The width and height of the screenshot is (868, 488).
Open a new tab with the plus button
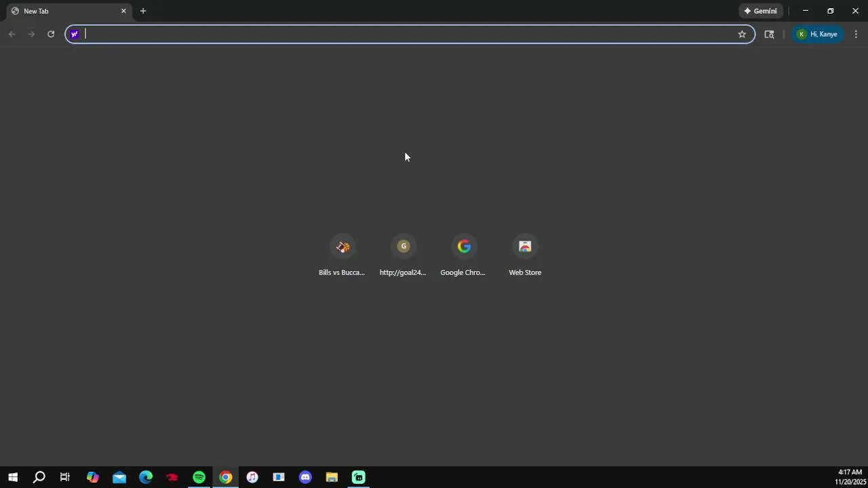tap(143, 11)
